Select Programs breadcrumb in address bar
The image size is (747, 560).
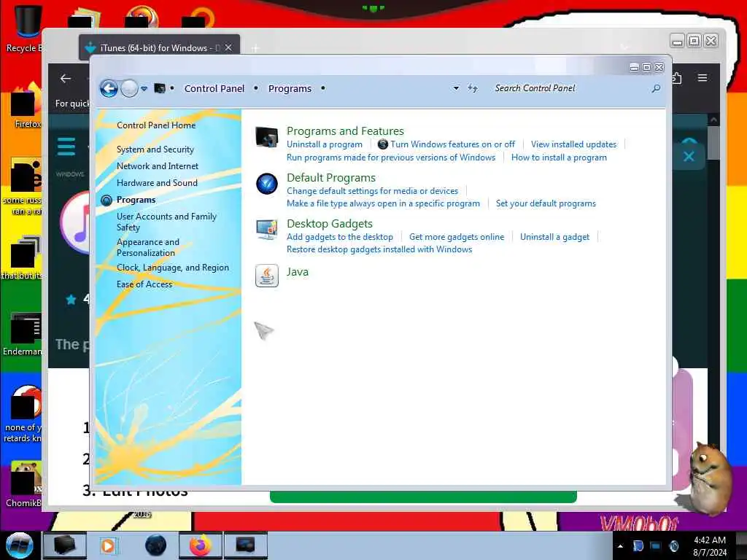pos(290,88)
